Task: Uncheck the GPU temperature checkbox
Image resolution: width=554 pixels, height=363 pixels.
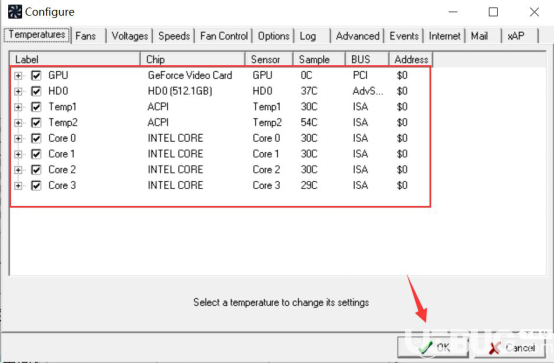Action: (x=36, y=75)
